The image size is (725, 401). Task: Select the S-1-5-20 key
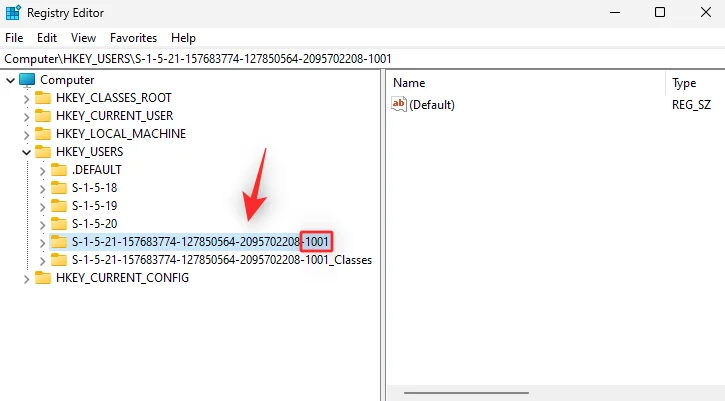[96, 224]
